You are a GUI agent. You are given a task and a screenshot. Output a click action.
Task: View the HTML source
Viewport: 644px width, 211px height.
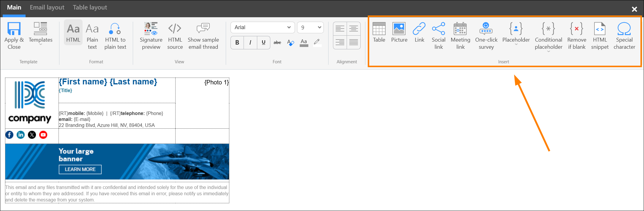[175, 36]
